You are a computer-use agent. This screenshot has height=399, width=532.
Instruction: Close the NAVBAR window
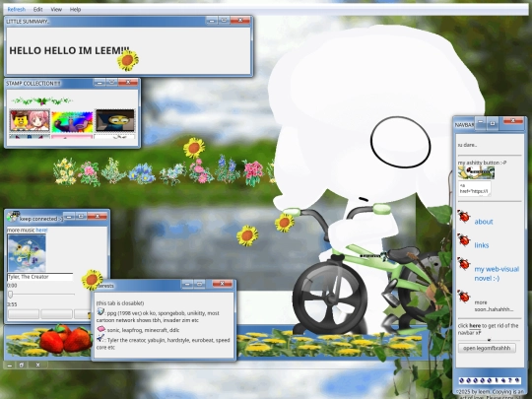pos(513,121)
